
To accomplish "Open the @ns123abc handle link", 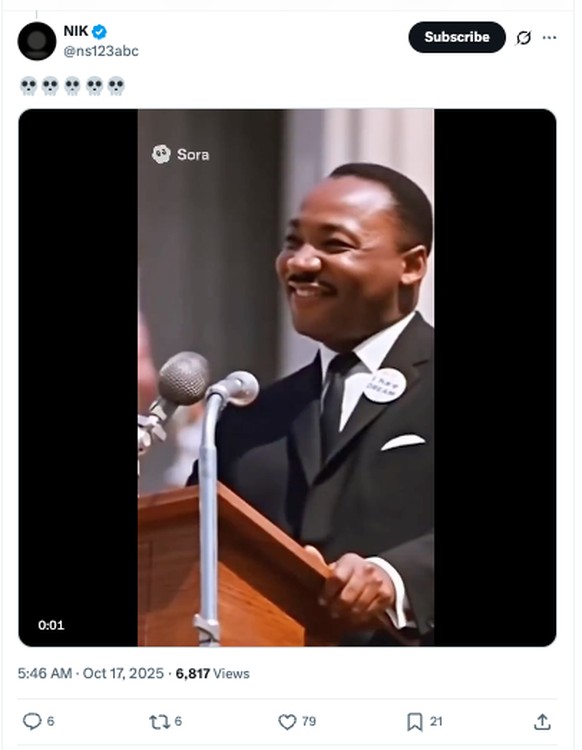I will pyautogui.click(x=101, y=51).
